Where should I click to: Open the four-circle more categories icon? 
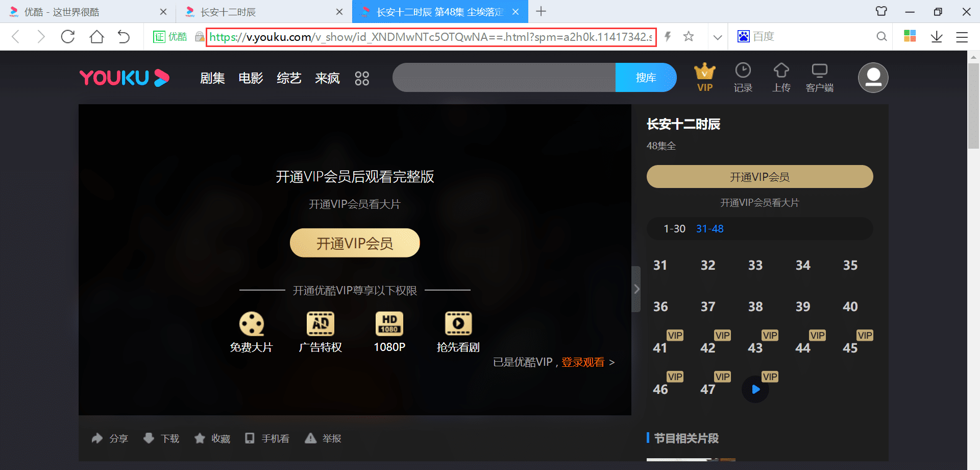pos(362,78)
